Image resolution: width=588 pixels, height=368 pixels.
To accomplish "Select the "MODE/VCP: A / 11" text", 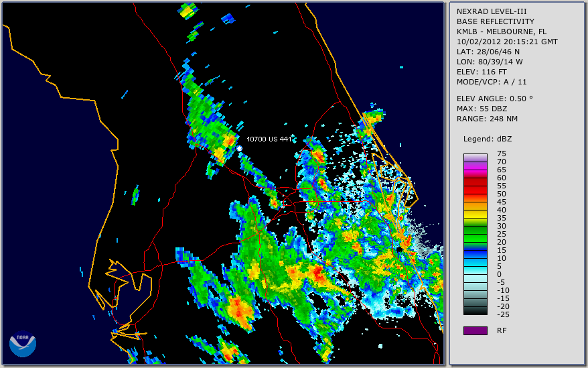I will click(492, 82).
